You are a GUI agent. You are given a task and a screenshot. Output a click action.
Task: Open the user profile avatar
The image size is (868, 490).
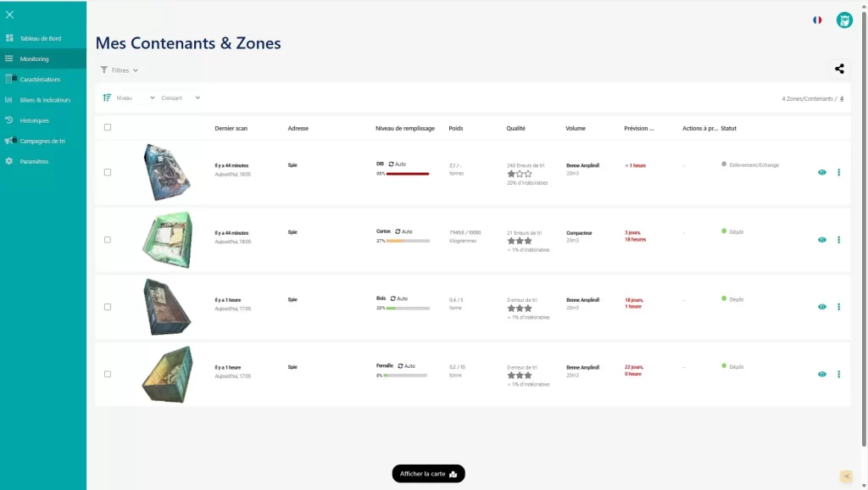[x=843, y=20]
